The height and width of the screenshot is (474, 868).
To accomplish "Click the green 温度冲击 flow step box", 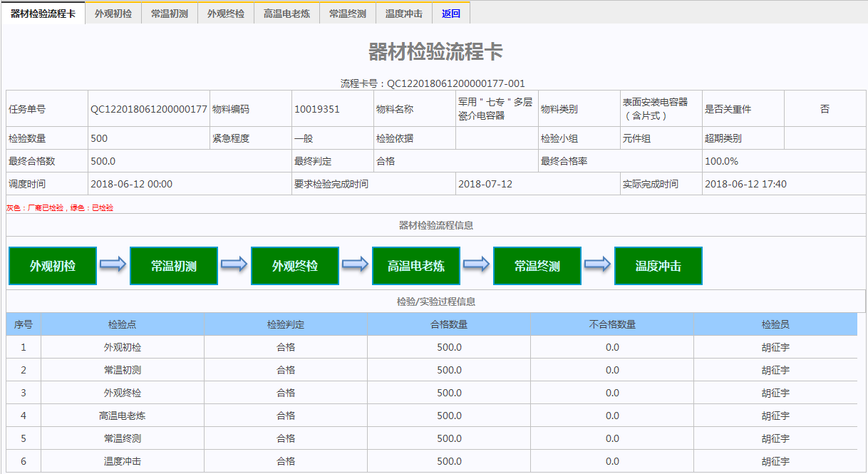I will coord(658,266).
